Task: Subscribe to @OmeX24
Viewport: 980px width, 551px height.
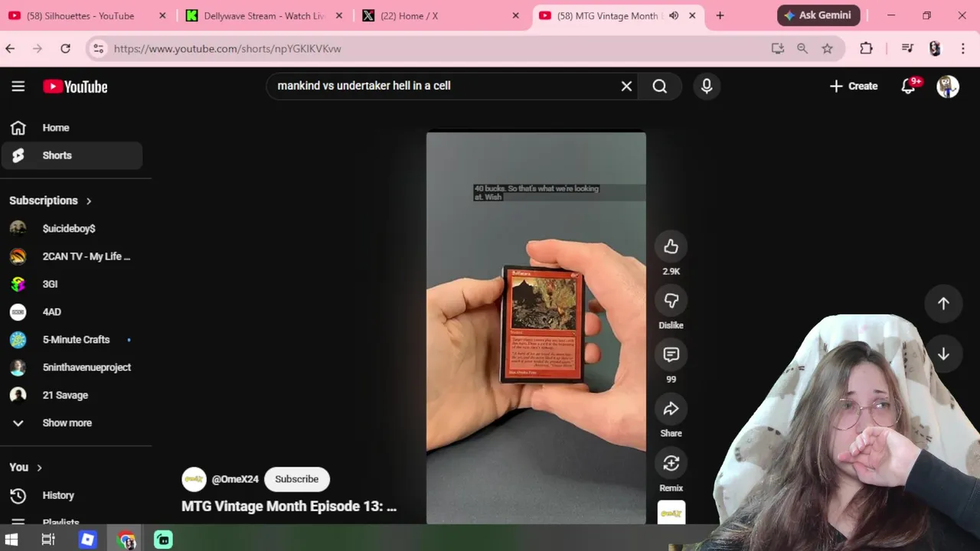Action: (x=296, y=479)
